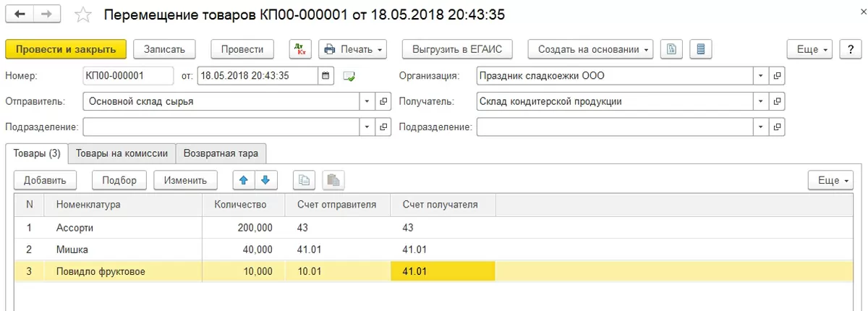The height and width of the screenshot is (311, 868).
Task: Open recipient Подразделение linked item
Action: pyautogui.click(x=777, y=127)
